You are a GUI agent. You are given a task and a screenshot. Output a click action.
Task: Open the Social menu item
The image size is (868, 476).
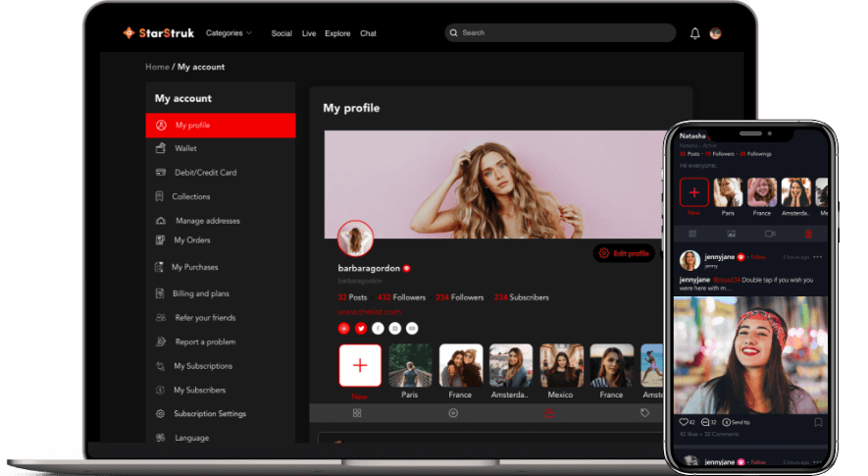click(281, 33)
